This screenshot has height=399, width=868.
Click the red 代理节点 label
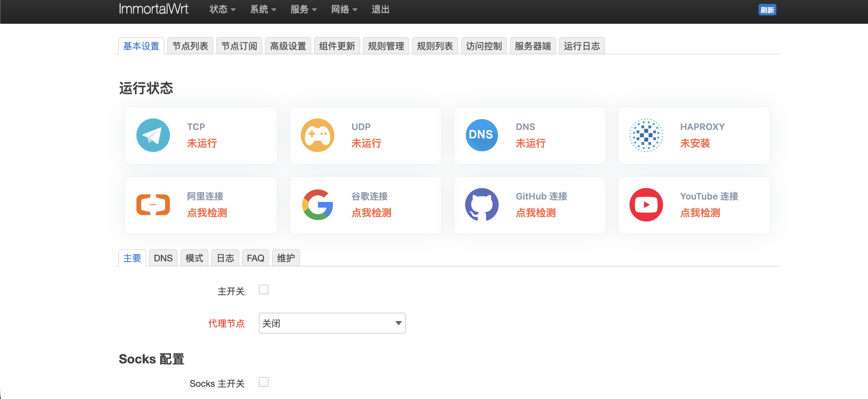coord(227,323)
